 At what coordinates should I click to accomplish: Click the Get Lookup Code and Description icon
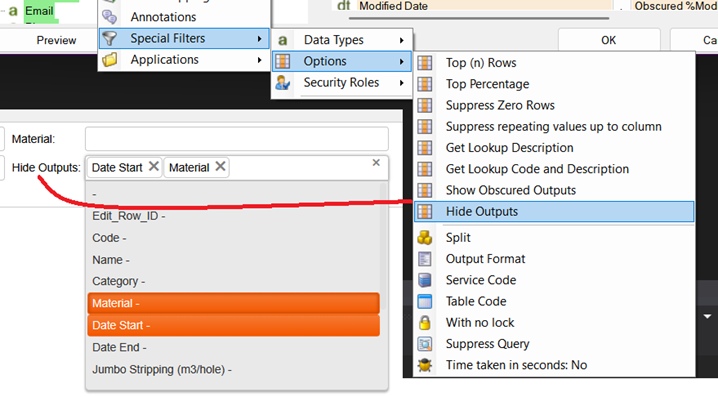click(424, 169)
